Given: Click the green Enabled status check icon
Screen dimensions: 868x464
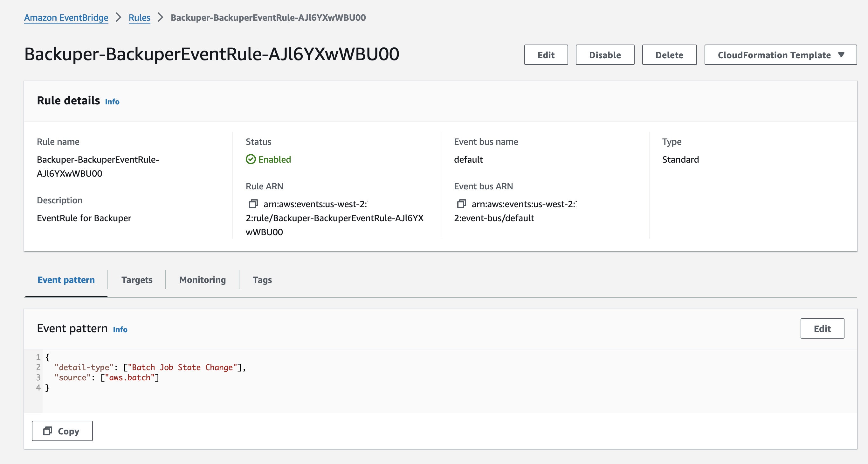Looking at the screenshot, I should tap(251, 159).
